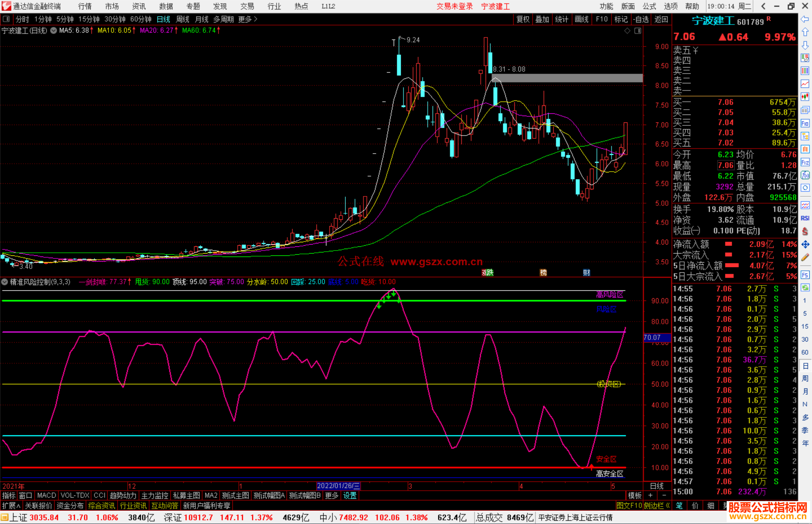The height and width of the screenshot is (524, 812).
Task: Open the 行情 menu
Action: (85, 6)
